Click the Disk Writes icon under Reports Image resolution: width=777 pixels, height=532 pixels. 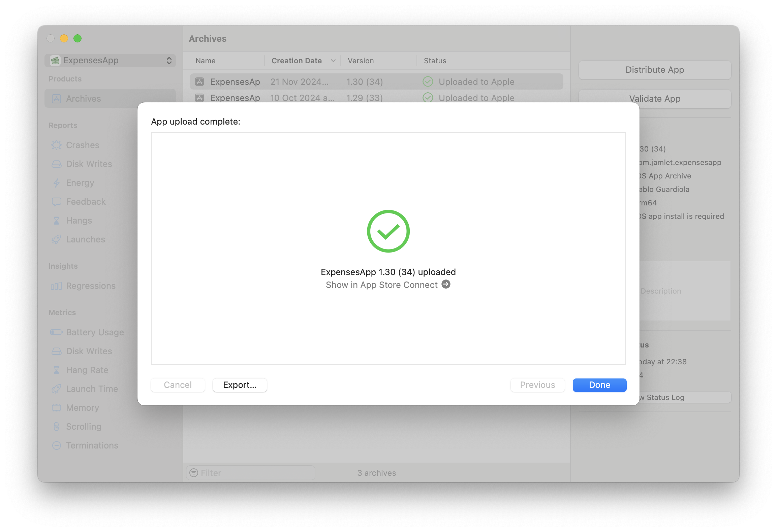[56, 164]
